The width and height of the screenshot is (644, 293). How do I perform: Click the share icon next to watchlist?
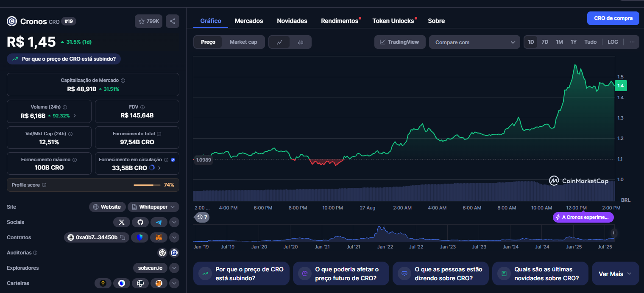[x=173, y=21]
